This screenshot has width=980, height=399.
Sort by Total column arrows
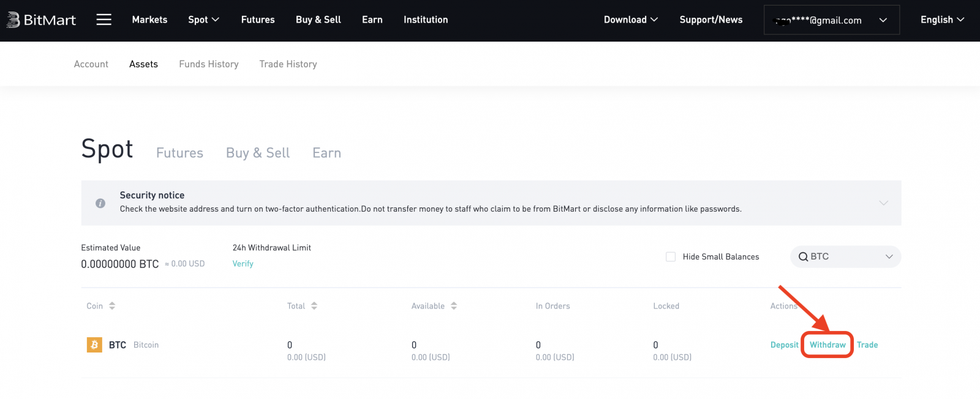pyautogui.click(x=314, y=306)
